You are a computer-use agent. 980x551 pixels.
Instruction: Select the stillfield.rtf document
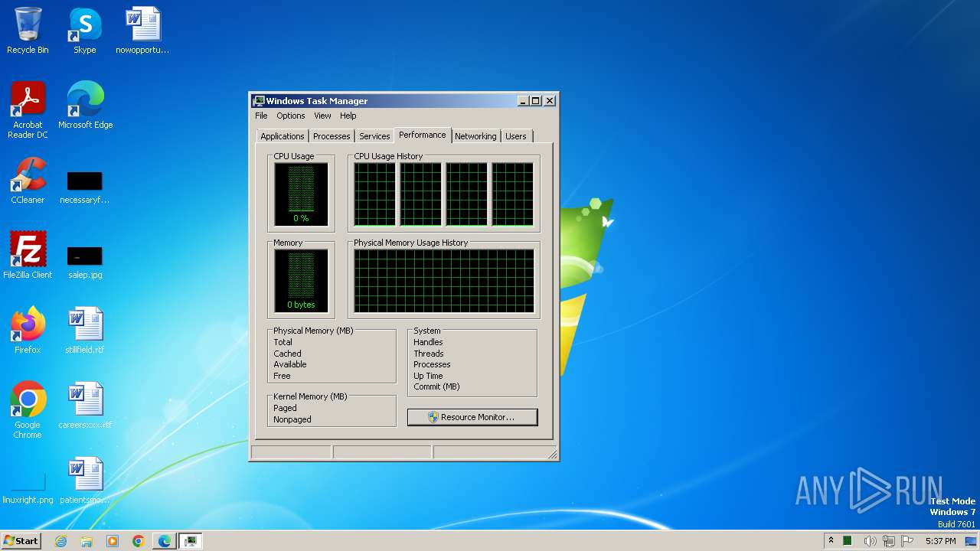coord(85,331)
